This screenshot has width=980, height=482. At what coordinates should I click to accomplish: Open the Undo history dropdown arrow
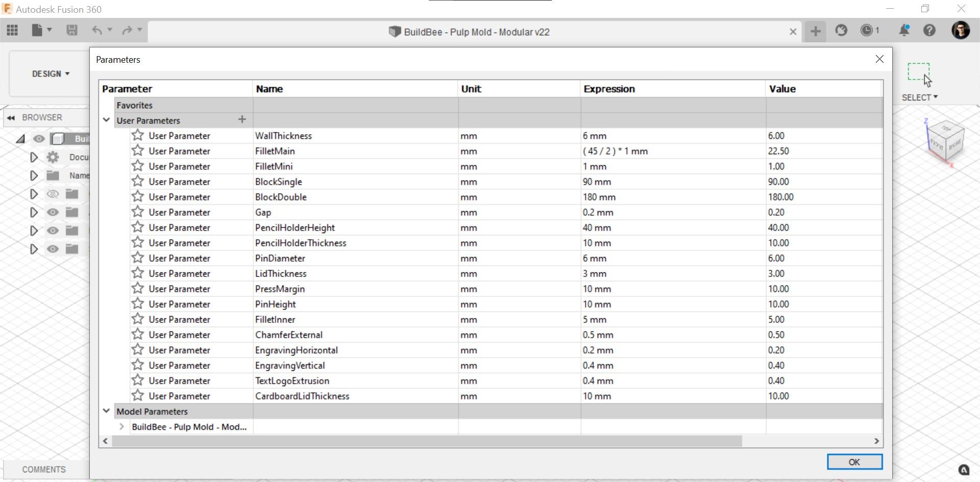tap(110, 30)
